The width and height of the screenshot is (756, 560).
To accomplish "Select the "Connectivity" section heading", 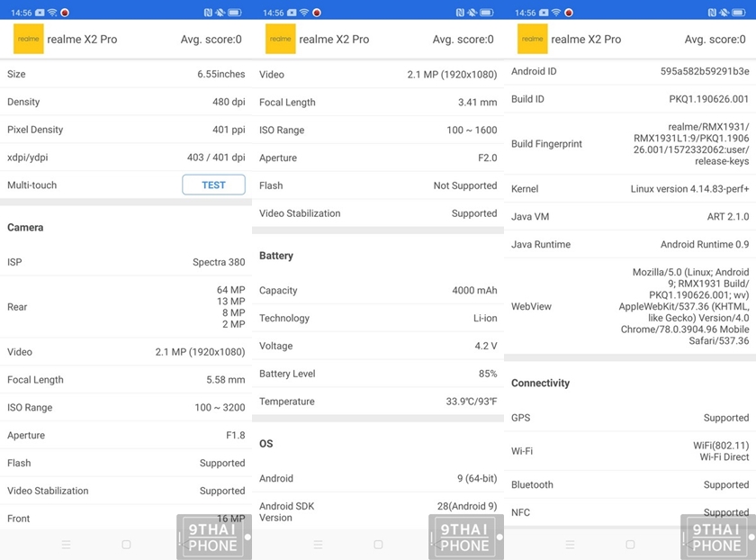I will point(541,383).
